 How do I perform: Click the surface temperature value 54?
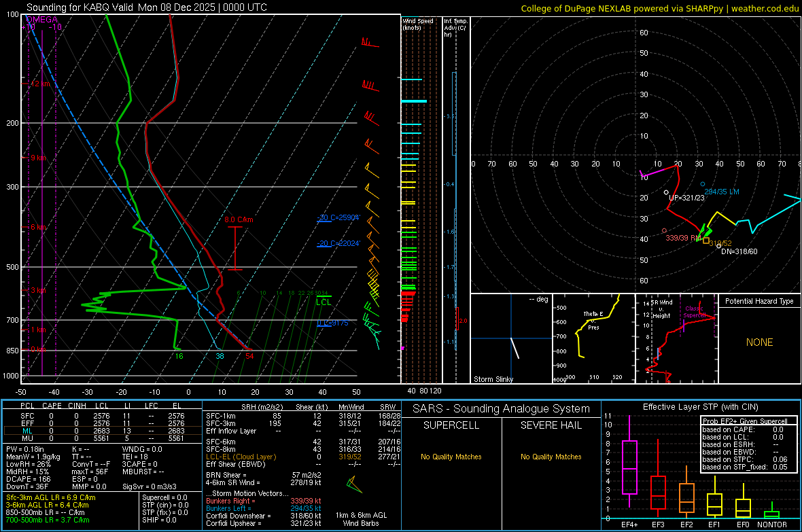(249, 356)
